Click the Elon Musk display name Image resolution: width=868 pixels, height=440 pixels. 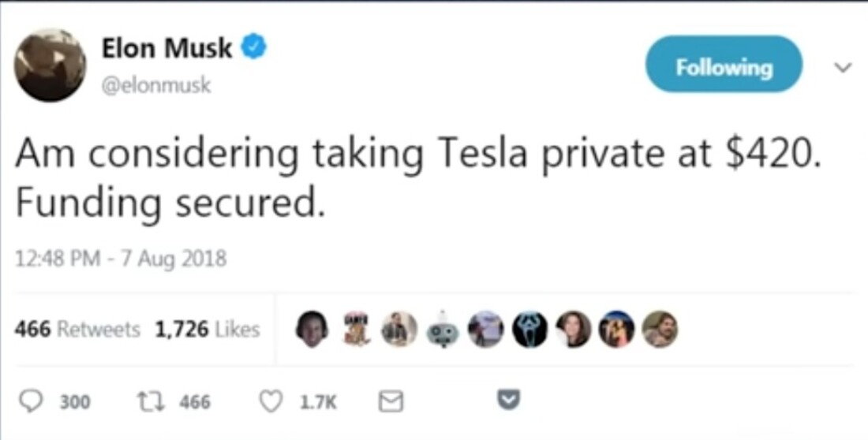point(166,48)
